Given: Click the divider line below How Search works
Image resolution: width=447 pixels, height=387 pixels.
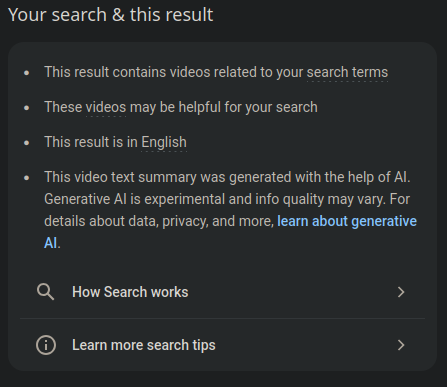Looking at the screenshot, I should pos(222,319).
